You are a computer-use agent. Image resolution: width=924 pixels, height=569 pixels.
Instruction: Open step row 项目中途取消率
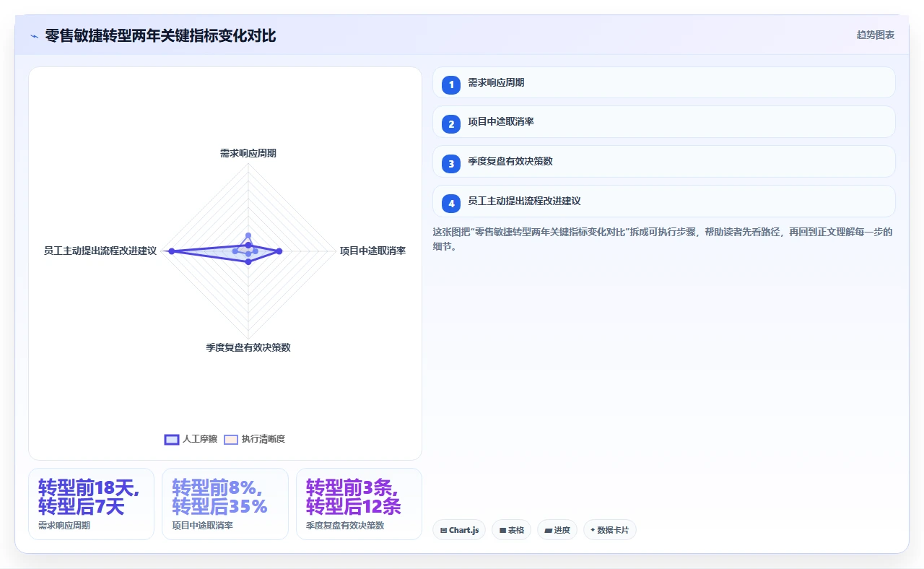pyautogui.click(x=663, y=121)
